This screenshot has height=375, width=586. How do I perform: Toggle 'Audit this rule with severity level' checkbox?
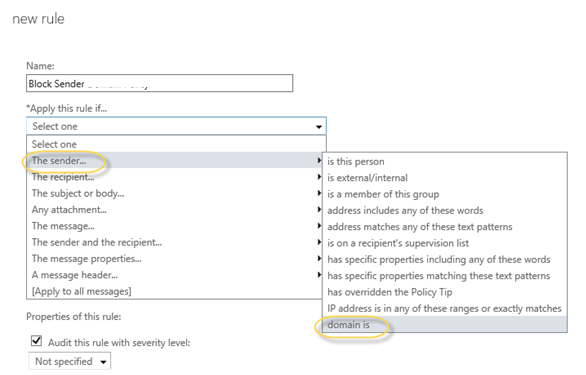[x=36, y=341]
